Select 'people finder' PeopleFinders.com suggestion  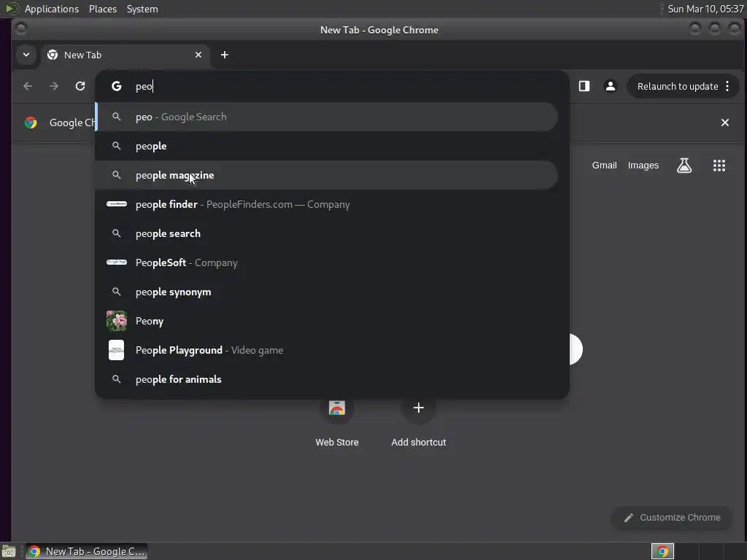326,204
